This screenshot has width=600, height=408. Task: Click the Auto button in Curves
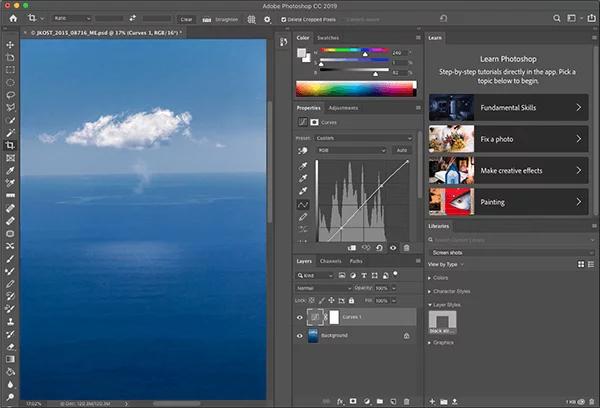[402, 150]
